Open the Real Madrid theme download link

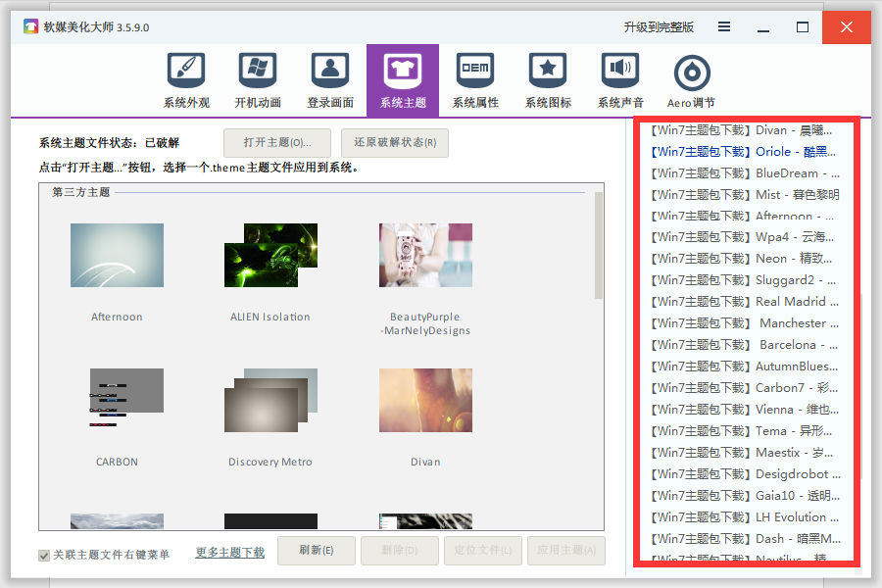743,302
